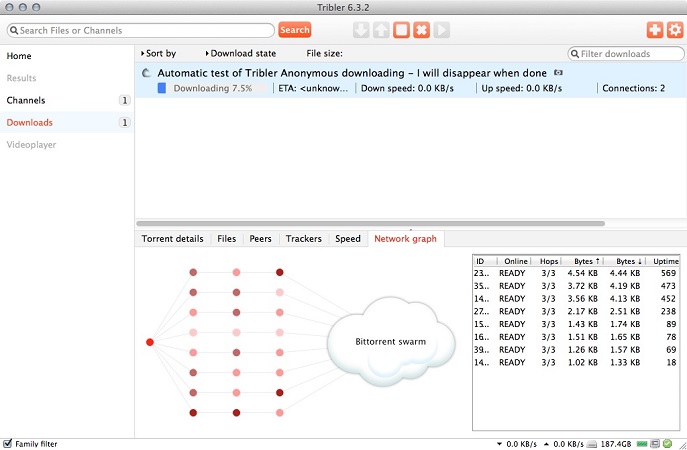
Task: Toggle the Family filter checkbox
Action: click(7, 443)
